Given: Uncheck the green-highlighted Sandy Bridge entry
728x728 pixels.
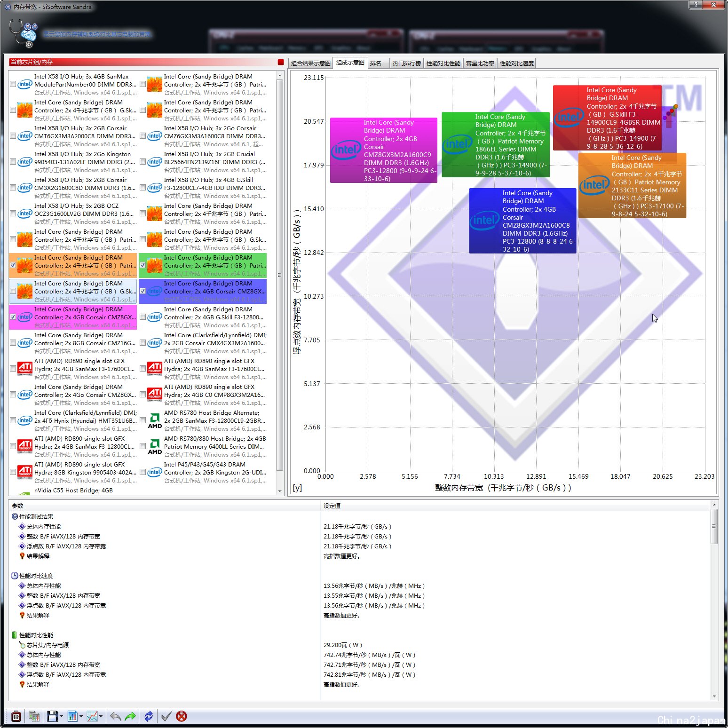Looking at the screenshot, I should tap(143, 265).
